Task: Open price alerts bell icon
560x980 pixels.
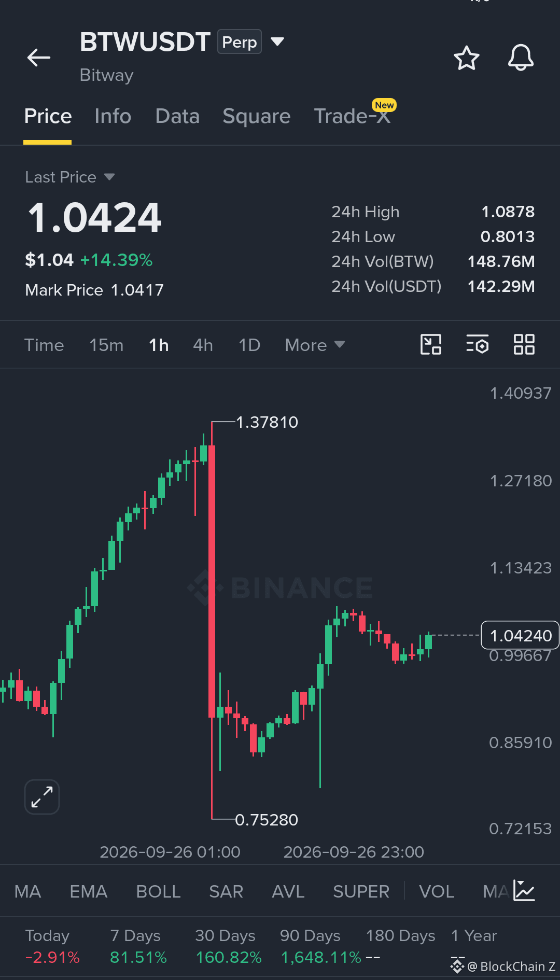Action: pyautogui.click(x=521, y=58)
